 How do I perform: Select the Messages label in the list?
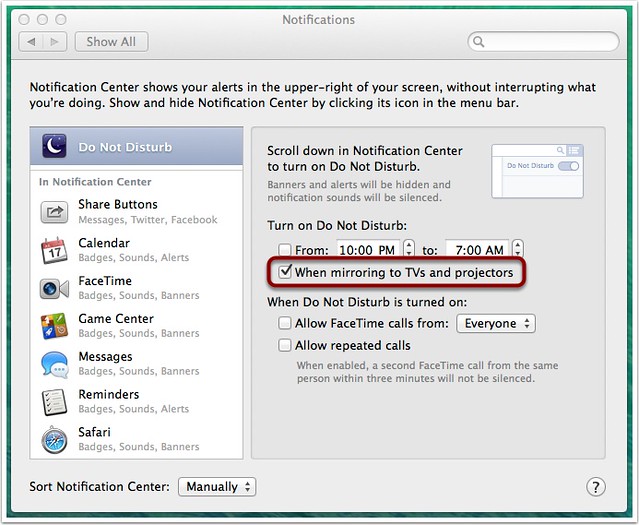point(106,357)
